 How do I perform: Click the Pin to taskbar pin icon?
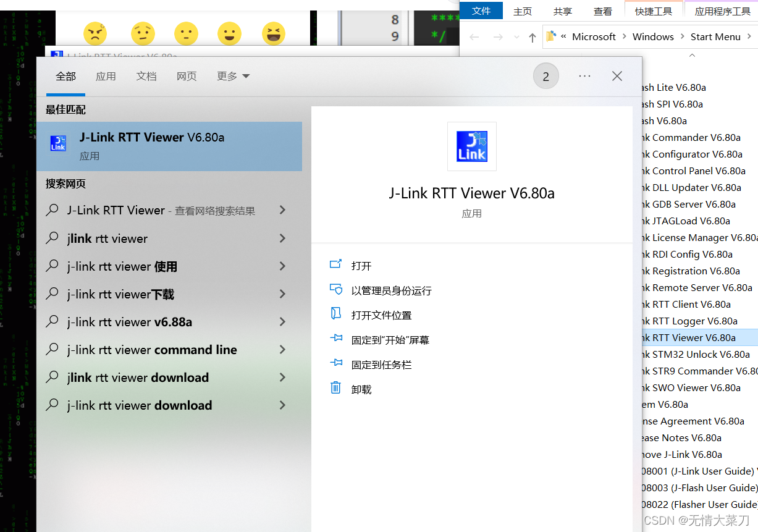336,363
